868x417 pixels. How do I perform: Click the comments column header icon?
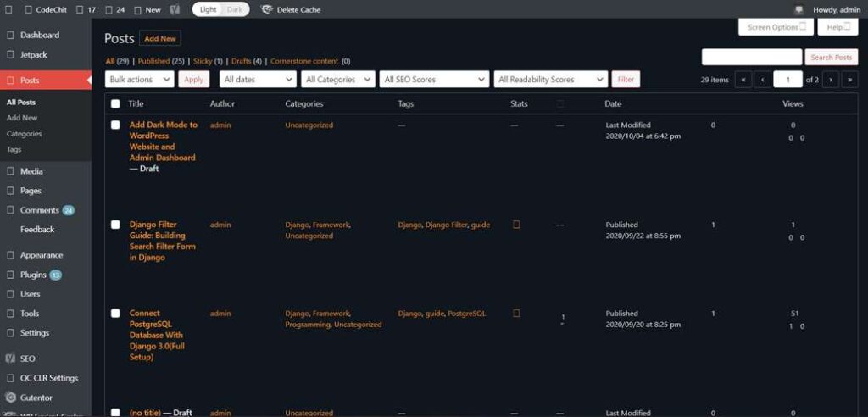tap(560, 104)
